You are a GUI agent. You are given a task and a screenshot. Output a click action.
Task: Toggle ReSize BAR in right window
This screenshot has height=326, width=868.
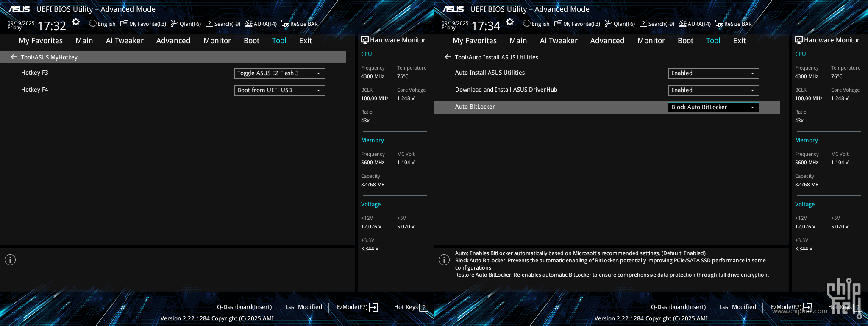[x=734, y=24]
